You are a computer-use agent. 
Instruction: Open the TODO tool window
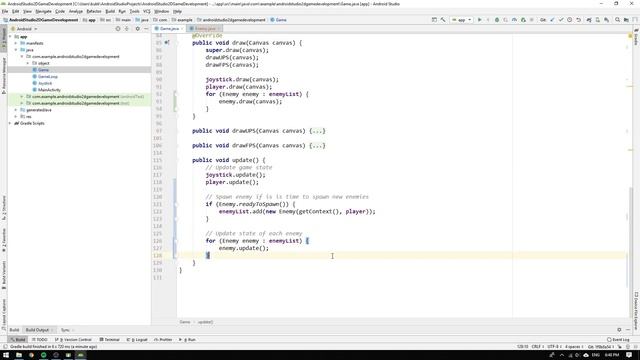(x=40, y=340)
